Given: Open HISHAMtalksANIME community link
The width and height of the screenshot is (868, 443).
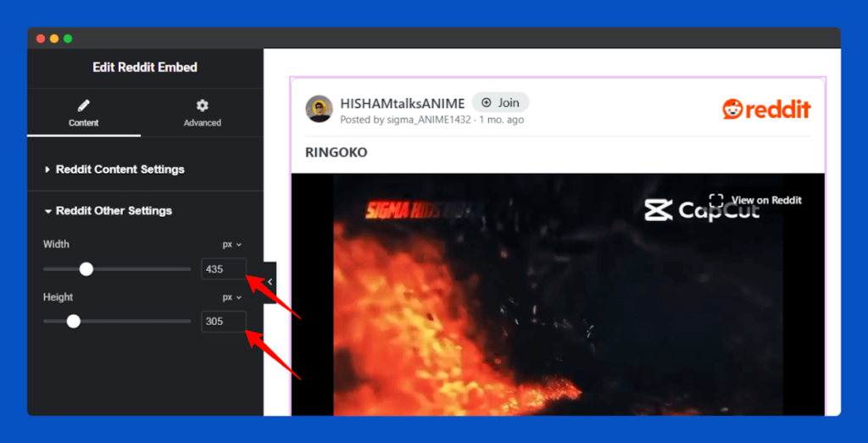Looking at the screenshot, I should point(403,103).
